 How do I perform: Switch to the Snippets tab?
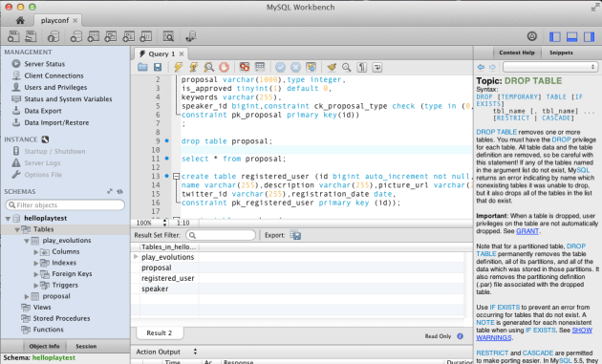[x=561, y=53]
